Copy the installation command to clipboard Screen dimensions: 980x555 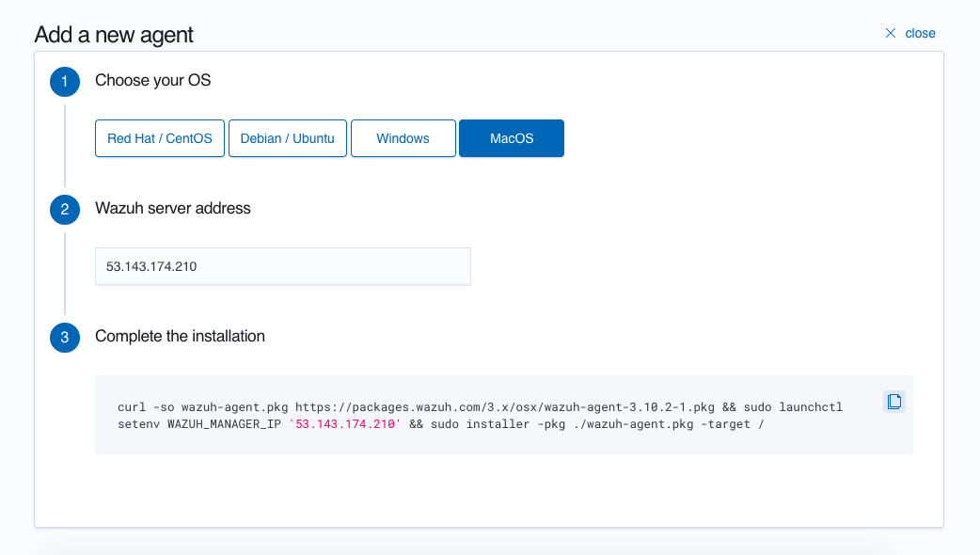[x=894, y=402]
